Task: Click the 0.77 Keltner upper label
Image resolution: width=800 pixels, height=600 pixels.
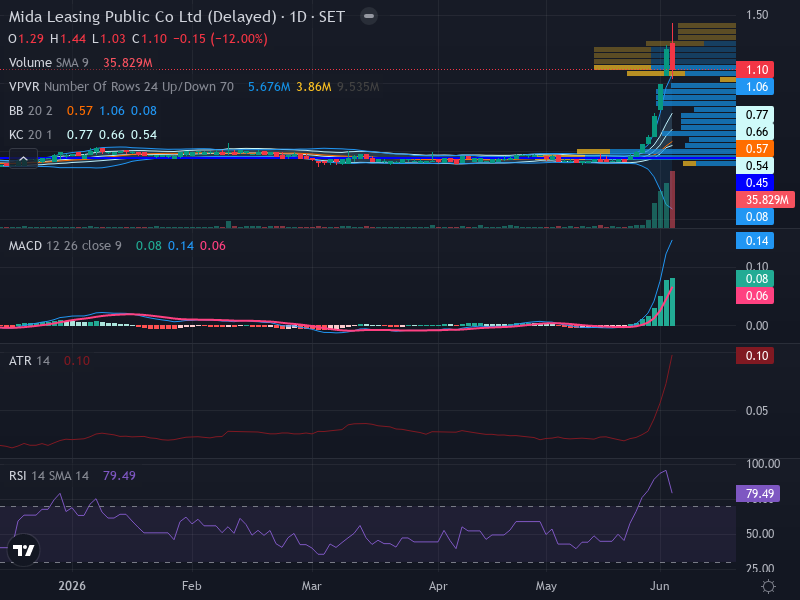Action: point(755,114)
